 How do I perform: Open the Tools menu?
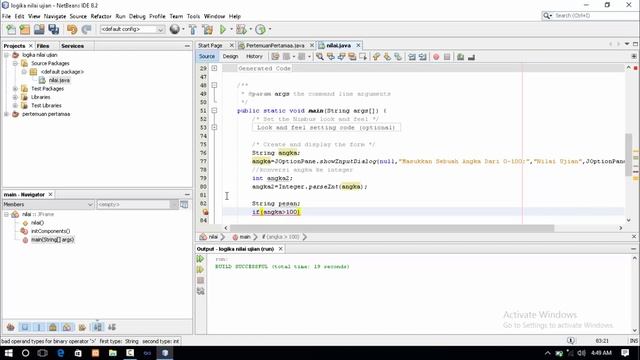click(193, 16)
